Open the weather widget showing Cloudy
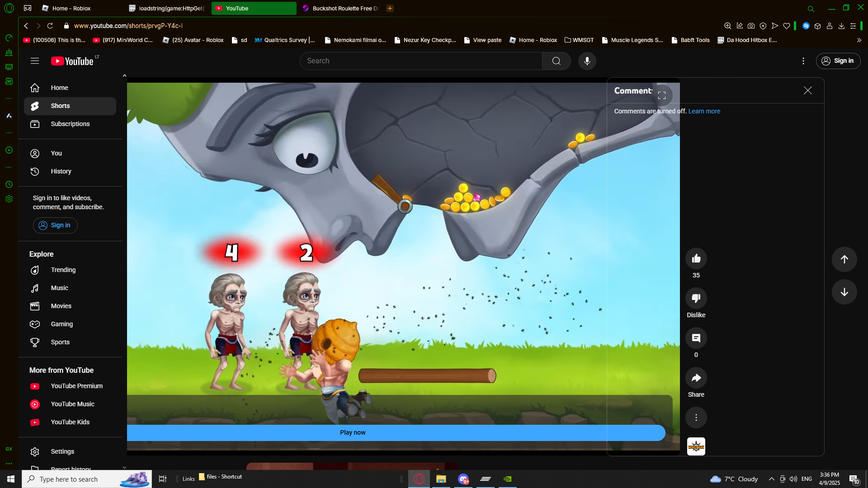The image size is (868, 488). pos(734,479)
